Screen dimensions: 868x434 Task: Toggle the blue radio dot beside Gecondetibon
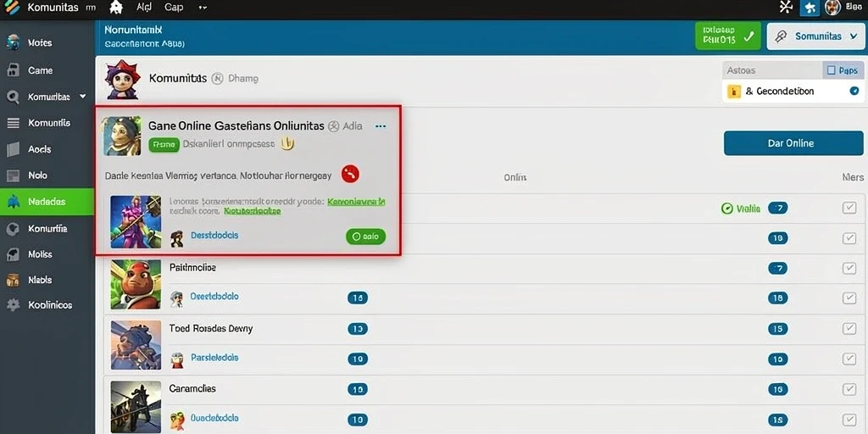(x=854, y=91)
